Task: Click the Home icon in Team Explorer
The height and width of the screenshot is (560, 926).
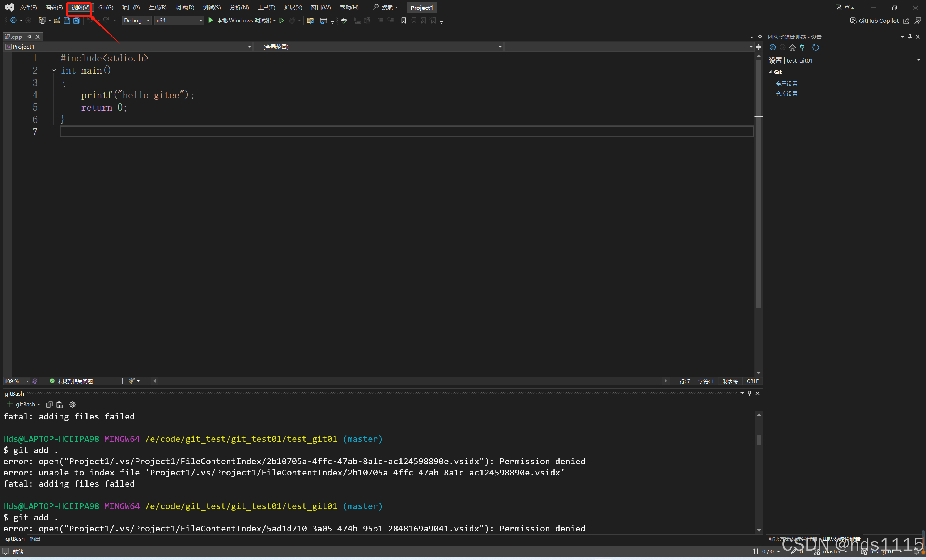Action: [793, 47]
